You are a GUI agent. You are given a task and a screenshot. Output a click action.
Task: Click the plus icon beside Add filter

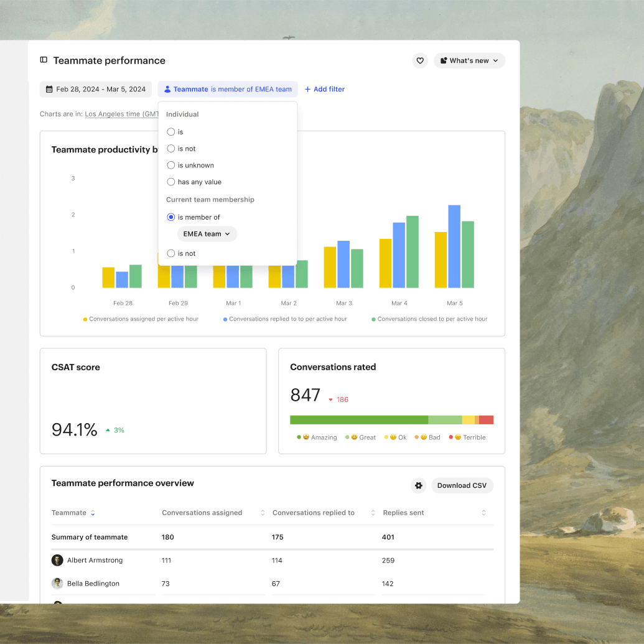click(307, 89)
